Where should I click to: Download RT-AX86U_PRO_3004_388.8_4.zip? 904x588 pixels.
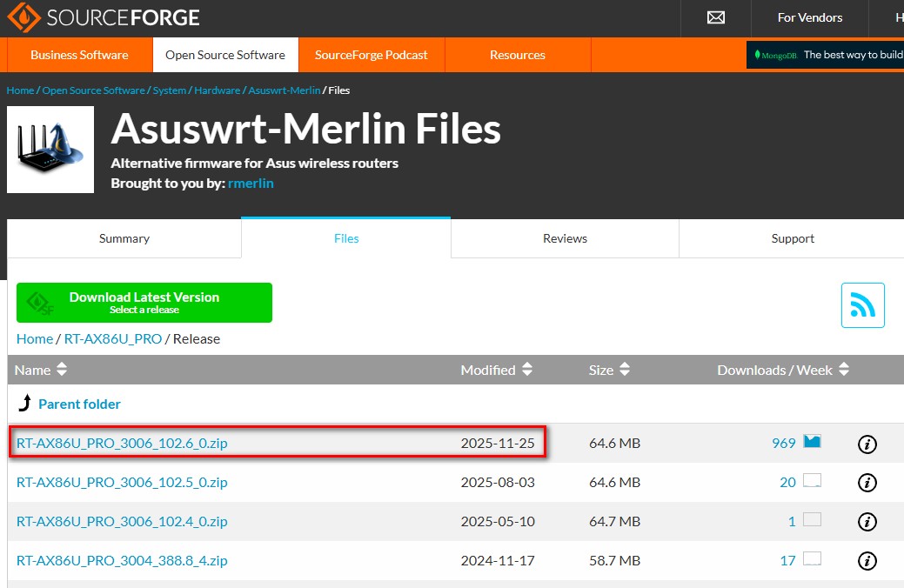point(122,560)
